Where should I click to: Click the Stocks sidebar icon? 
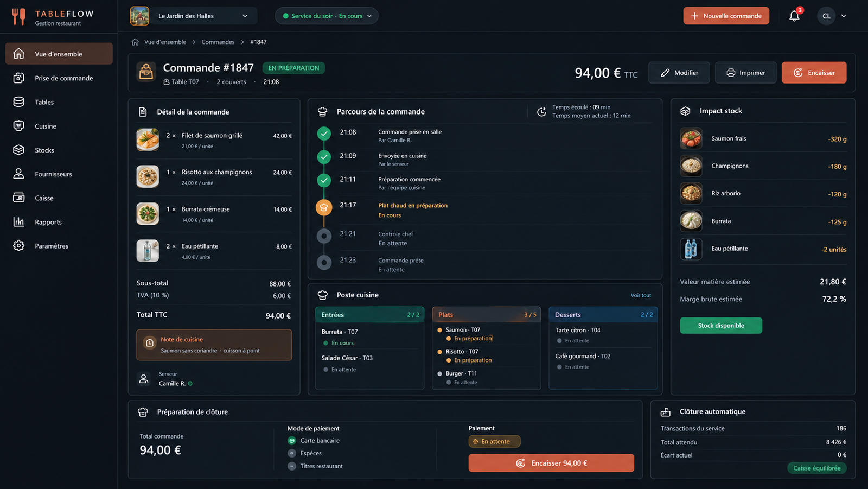point(18,150)
